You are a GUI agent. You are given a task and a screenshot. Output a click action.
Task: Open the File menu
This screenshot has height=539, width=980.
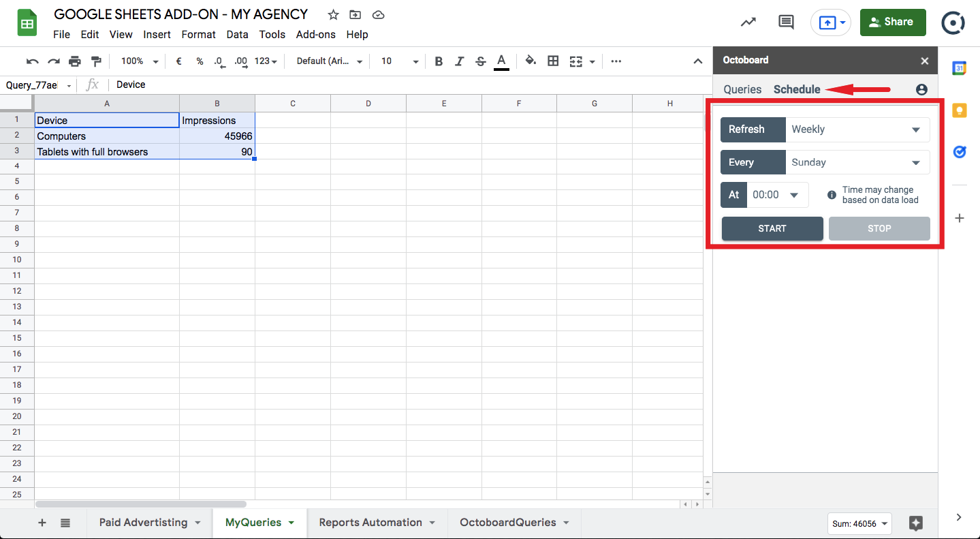coord(61,34)
